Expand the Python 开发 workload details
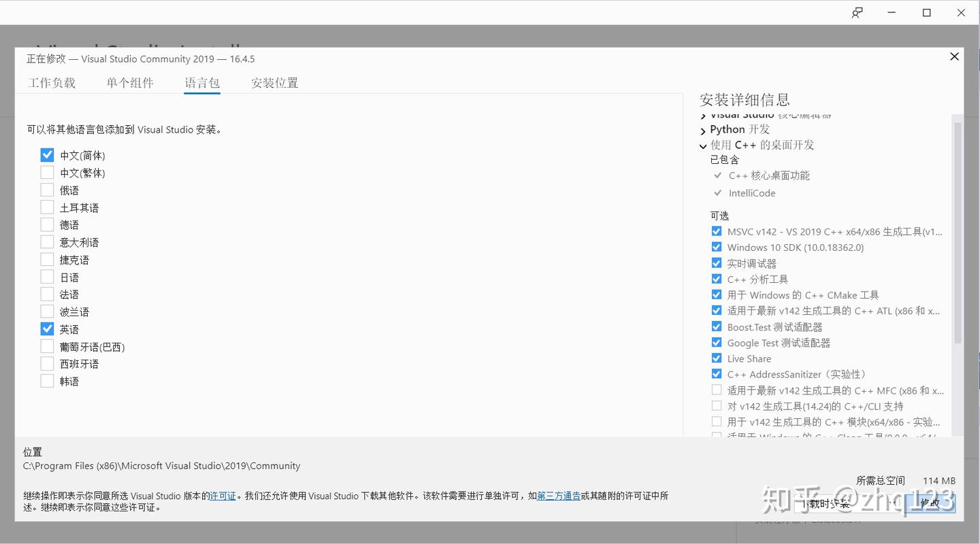This screenshot has height=544, width=980. pos(704,129)
